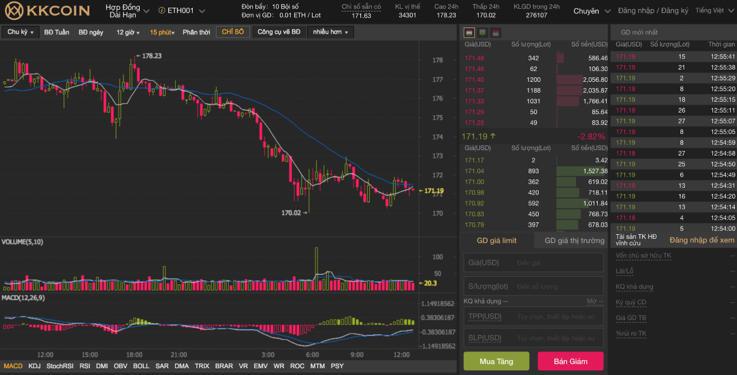Open the GD mới nhất tab
The image size is (737, 375).
639,32
